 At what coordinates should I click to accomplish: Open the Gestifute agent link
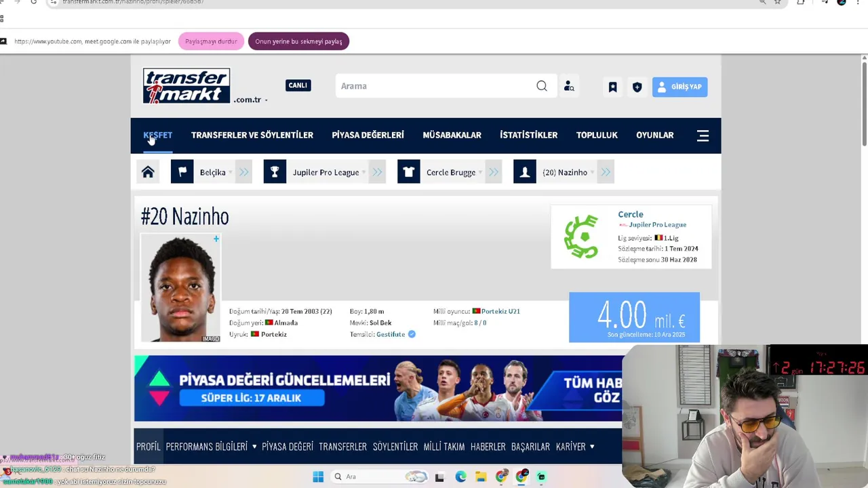(x=391, y=334)
